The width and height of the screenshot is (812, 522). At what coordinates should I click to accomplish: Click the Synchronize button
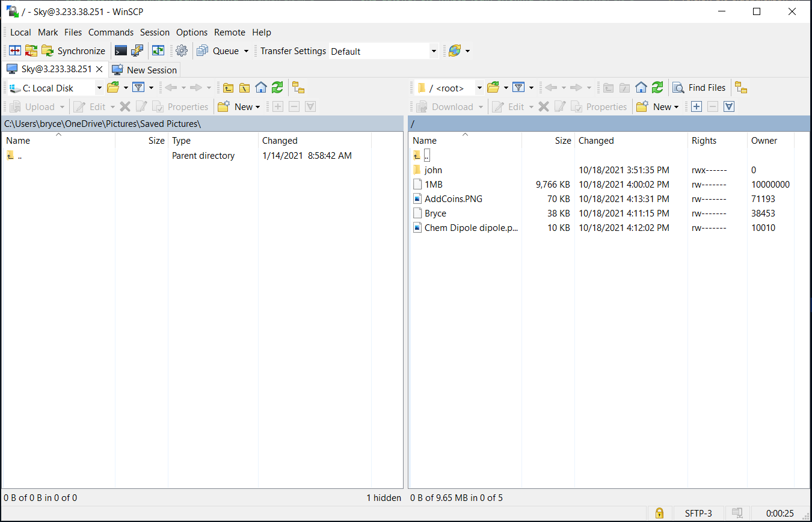click(x=73, y=51)
